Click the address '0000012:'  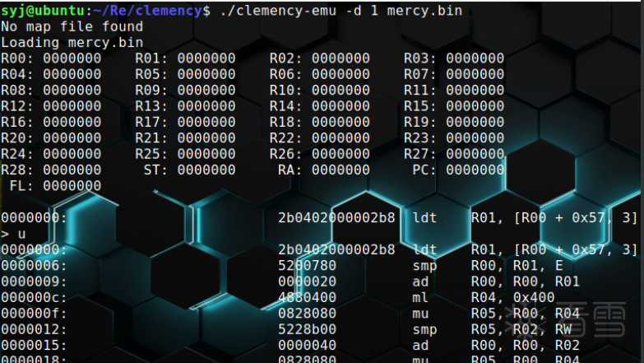pyautogui.click(x=34, y=329)
